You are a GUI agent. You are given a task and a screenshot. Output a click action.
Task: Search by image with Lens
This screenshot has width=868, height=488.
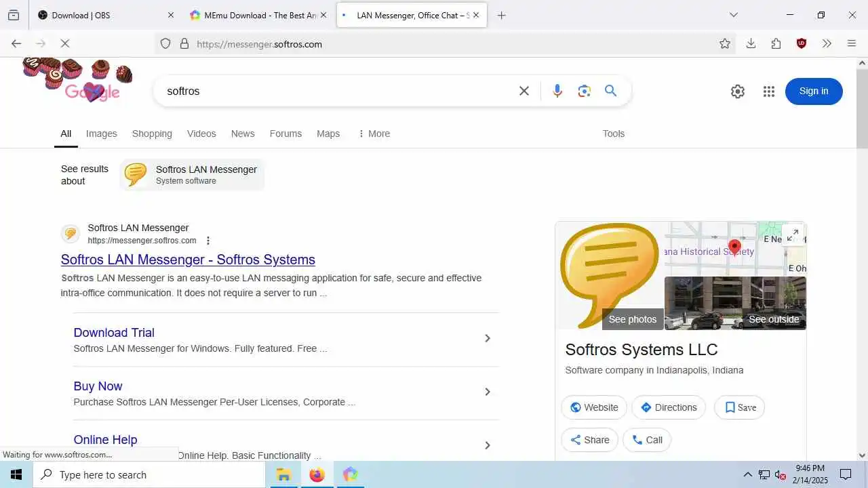tap(585, 91)
